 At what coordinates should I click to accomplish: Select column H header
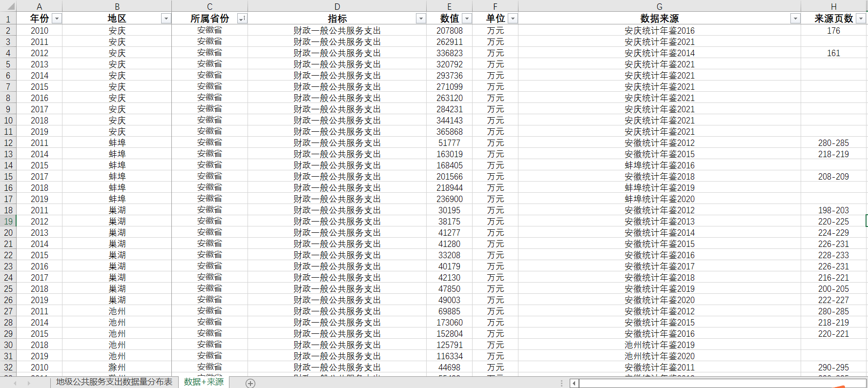point(834,6)
